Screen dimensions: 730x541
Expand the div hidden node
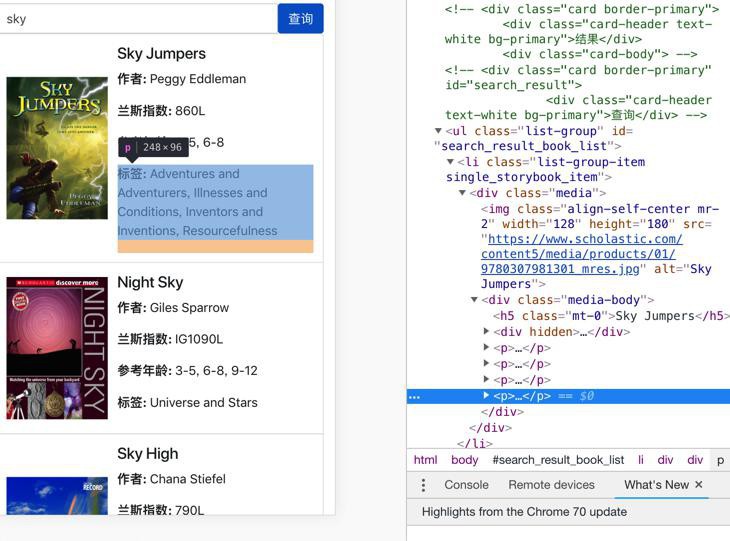pos(486,331)
